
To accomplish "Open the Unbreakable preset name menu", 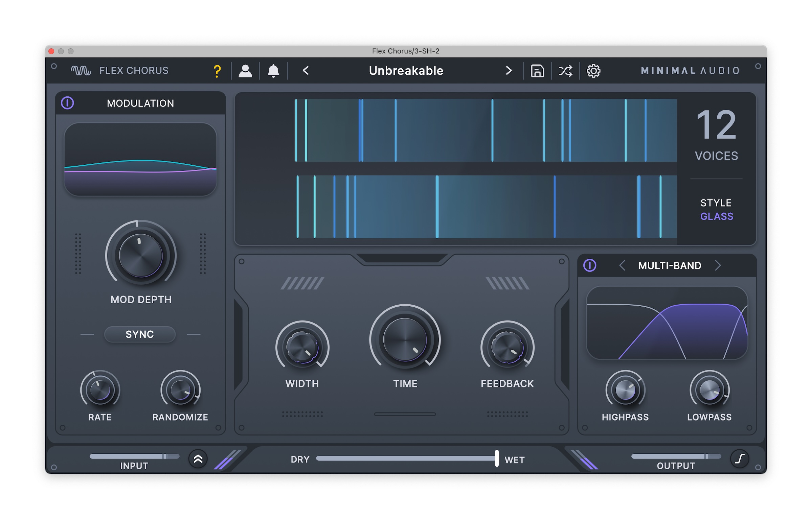I will coord(406,71).
